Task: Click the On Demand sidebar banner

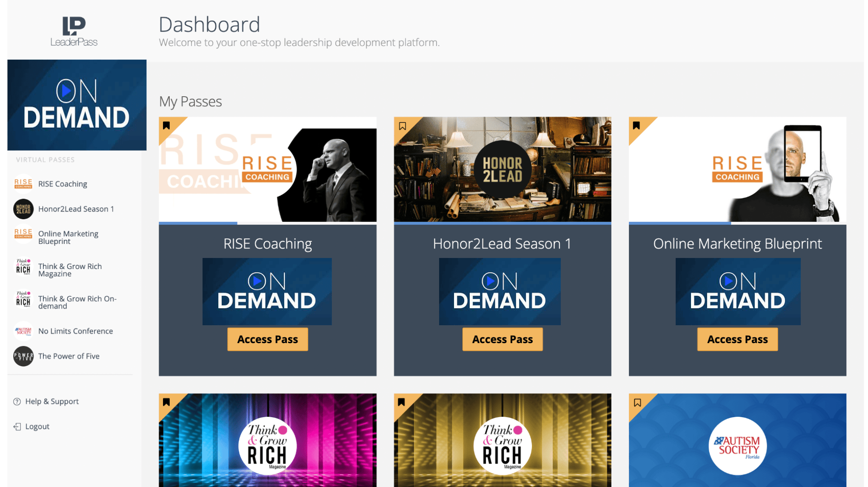Action: (x=77, y=105)
